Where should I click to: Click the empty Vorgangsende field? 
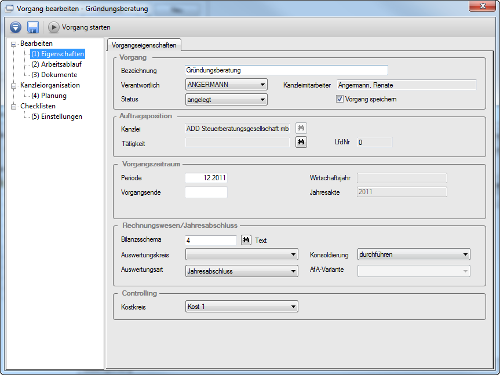tap(206, 192)
